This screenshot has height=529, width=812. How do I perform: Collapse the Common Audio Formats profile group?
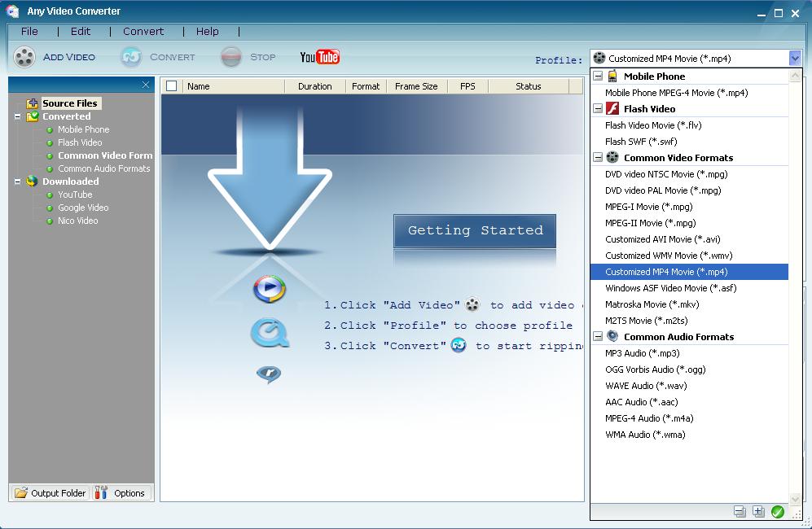pos(598,336)
